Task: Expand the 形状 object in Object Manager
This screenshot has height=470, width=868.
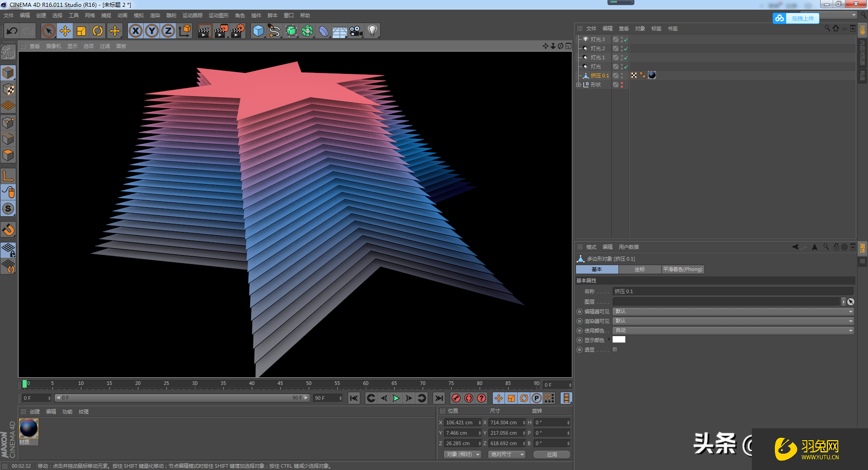Action: point(579,85)
